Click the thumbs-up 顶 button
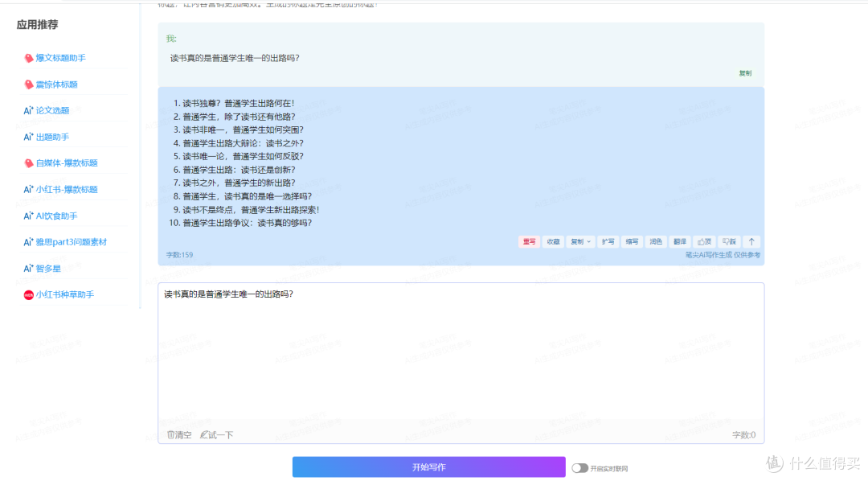868x481 pixels. click(704, 241)
